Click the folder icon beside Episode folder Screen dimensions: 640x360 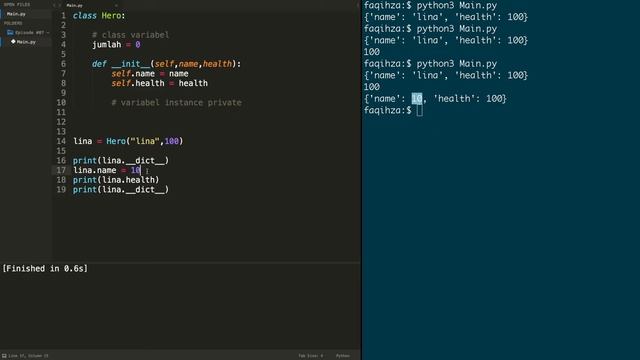[10, 32]
